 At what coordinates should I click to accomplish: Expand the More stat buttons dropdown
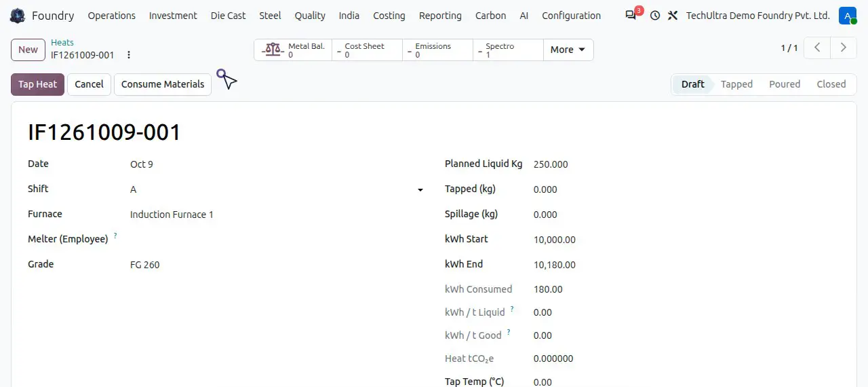(x=568, y=50)
